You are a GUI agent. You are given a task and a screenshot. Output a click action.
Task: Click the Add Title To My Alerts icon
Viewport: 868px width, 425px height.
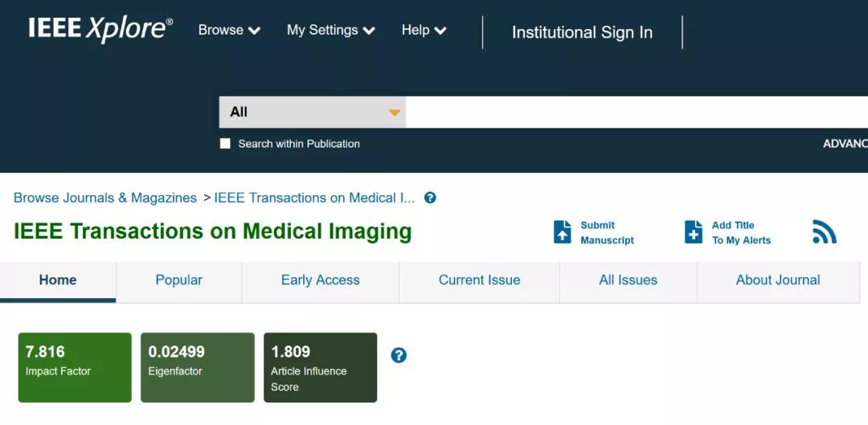(694, 232)
